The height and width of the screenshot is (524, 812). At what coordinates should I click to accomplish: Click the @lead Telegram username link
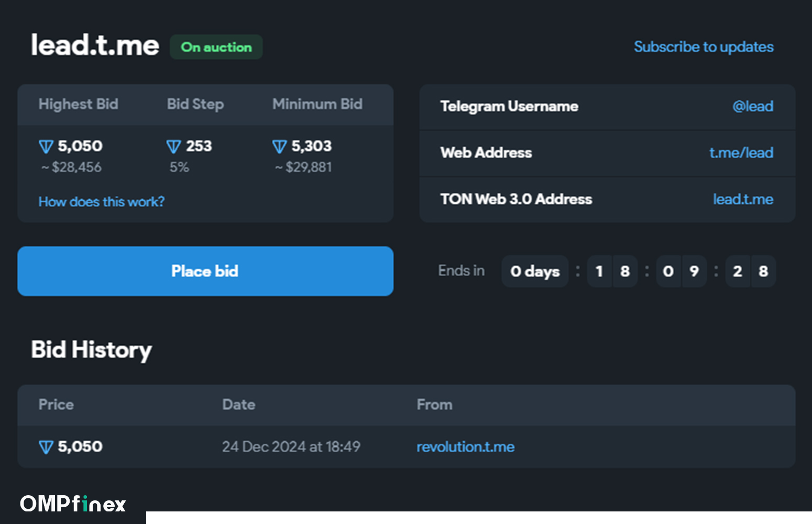pyautogui.click(x=752, y=106)
